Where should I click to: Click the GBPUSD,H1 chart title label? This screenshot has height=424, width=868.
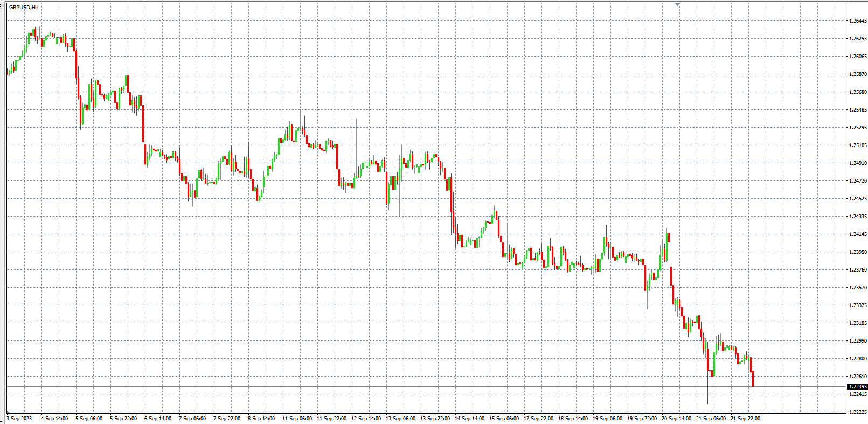[x=24, y=8]
